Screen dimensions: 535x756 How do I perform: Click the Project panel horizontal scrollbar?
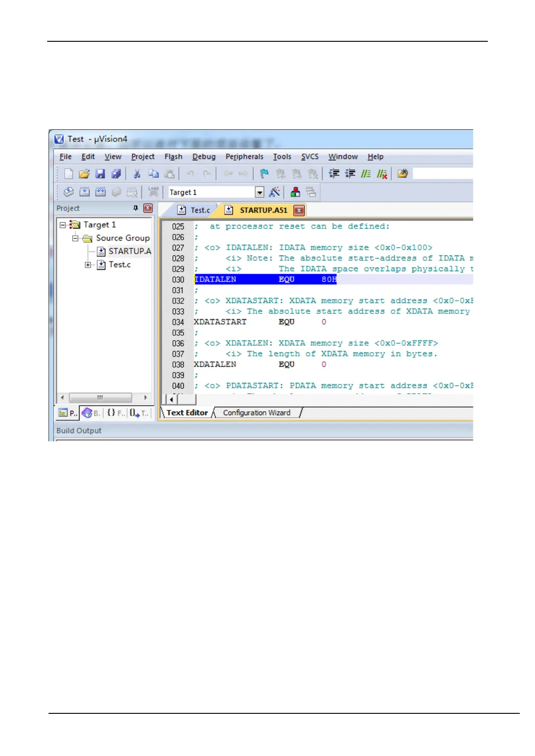click(101, 398)
